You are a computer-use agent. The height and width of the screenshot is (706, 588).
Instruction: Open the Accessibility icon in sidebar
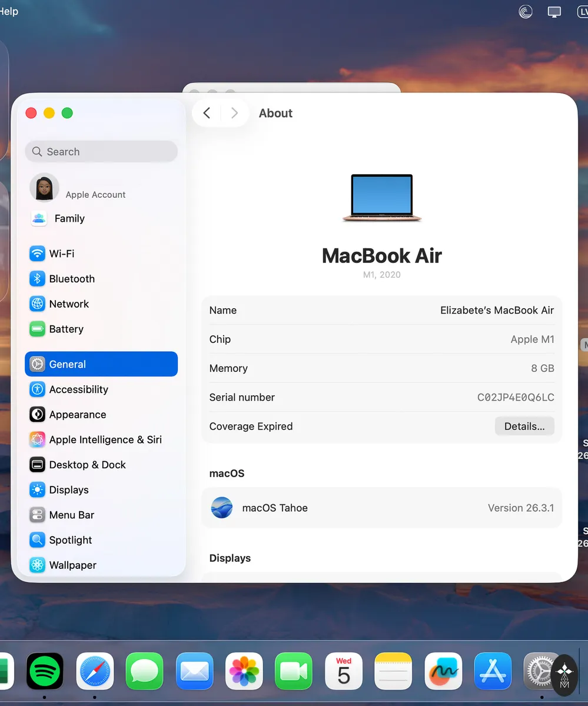(37, 389)
